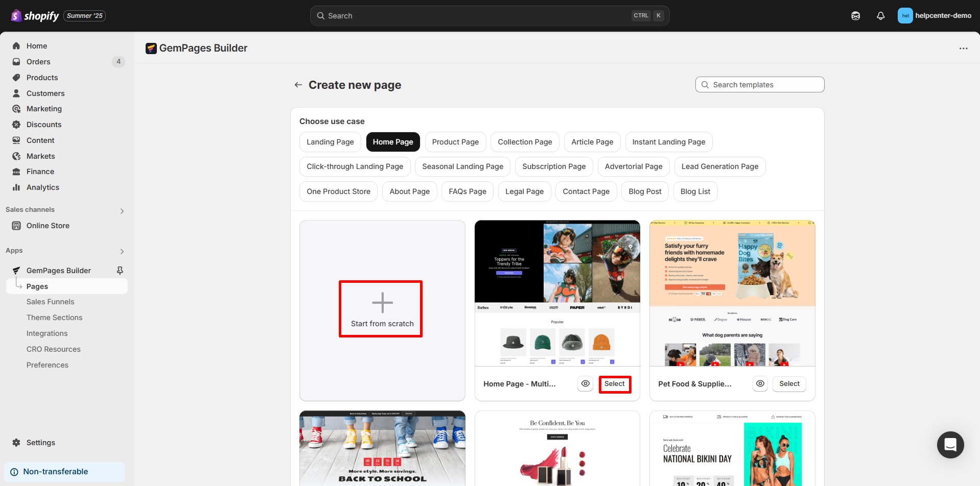This screenshot has height=486, width=980.
Task: Expand the Apps section
Action: pos(122,251)
